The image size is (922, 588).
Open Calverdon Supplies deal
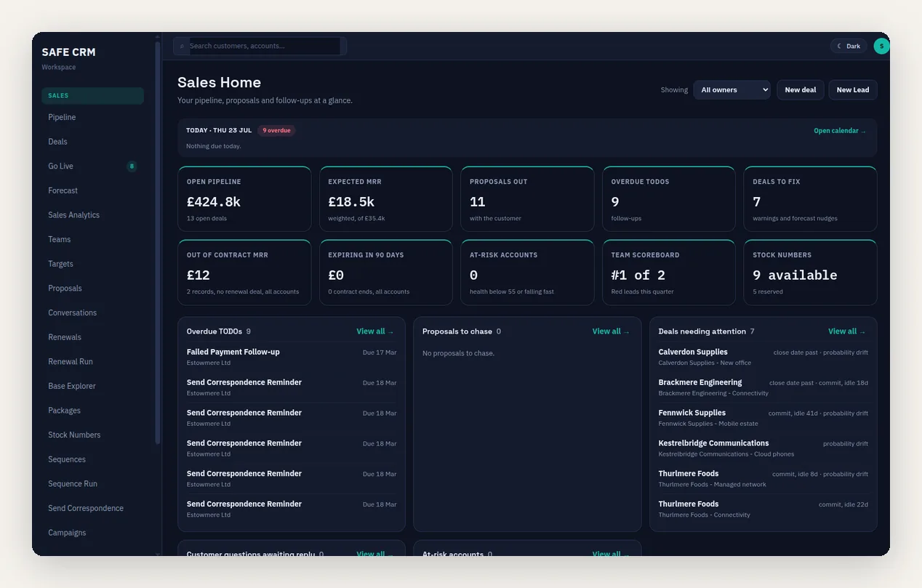[763, 357]
